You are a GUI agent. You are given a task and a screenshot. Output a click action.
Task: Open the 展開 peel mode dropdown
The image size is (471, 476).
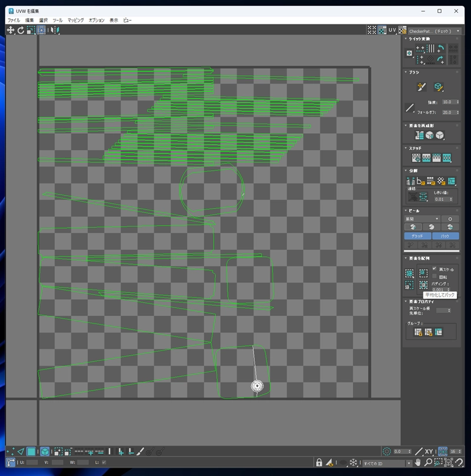click(x=422, y=219)
